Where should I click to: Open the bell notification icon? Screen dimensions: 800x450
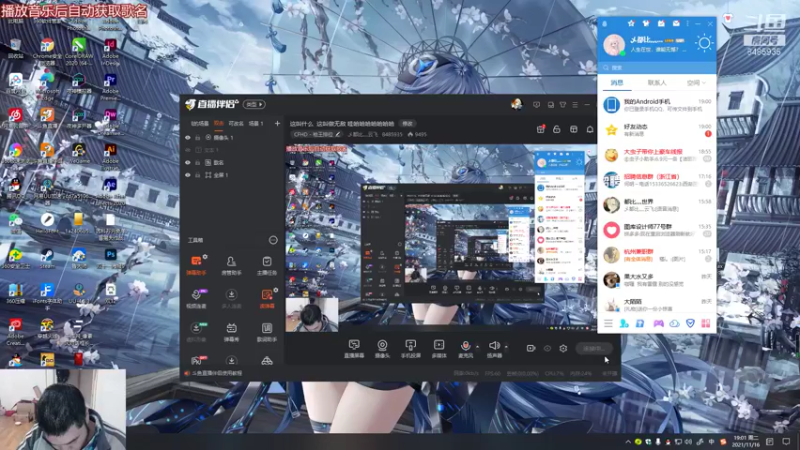pos(590,129)
